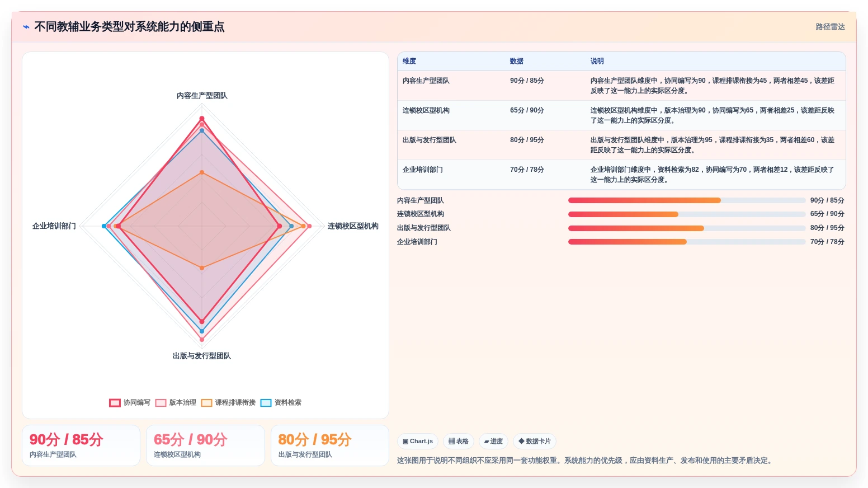The height and width of the screenshot is (488, 868).
Task: Click the footer note starting 这张图用于说明
Action: [x=586, y=461]
